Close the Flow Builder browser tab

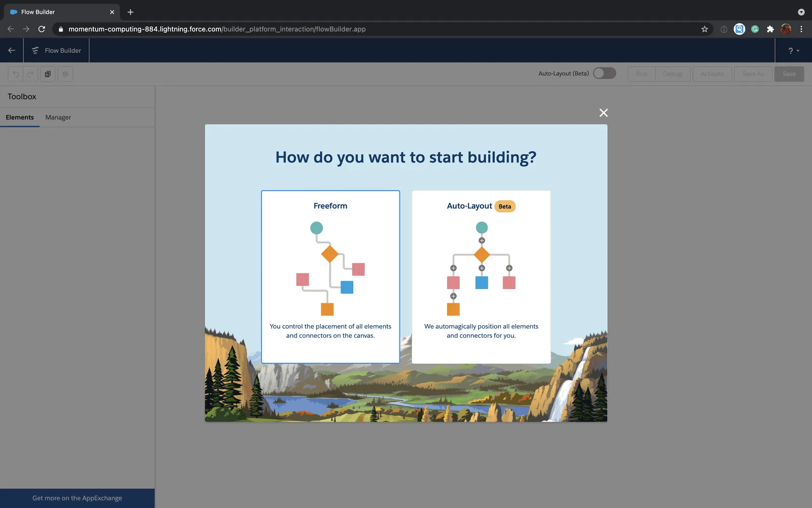click(112, 12)
